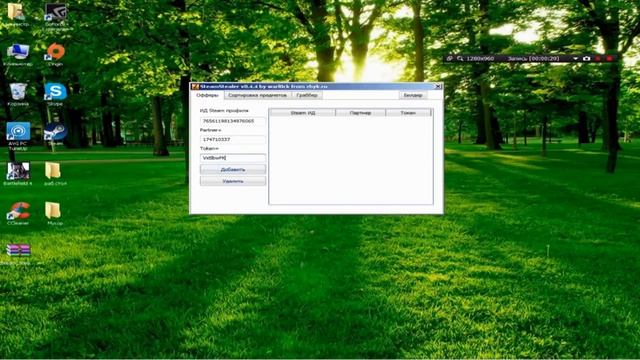Click the Steam ИД column header
This screenshot has width=640, height=360.
(x=302, y=113)
